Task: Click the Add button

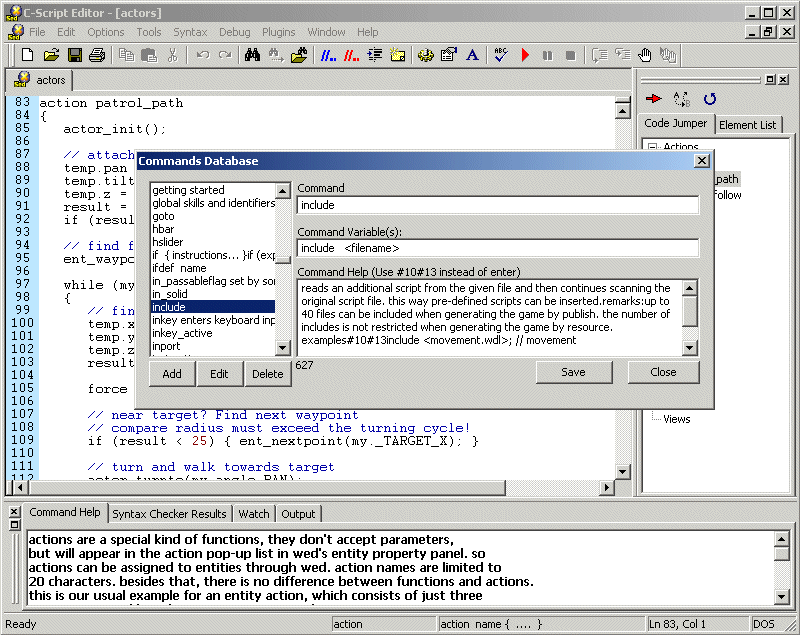Action: [x=172, y=373]
